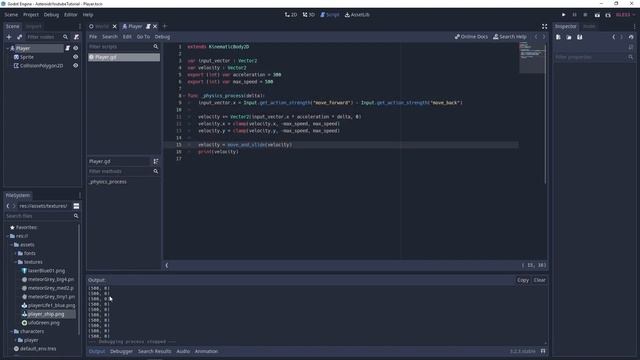Go to previous object in Inspector history
Image resolution: width=640 pixels, height=360 pixels.
click(613, 37)
